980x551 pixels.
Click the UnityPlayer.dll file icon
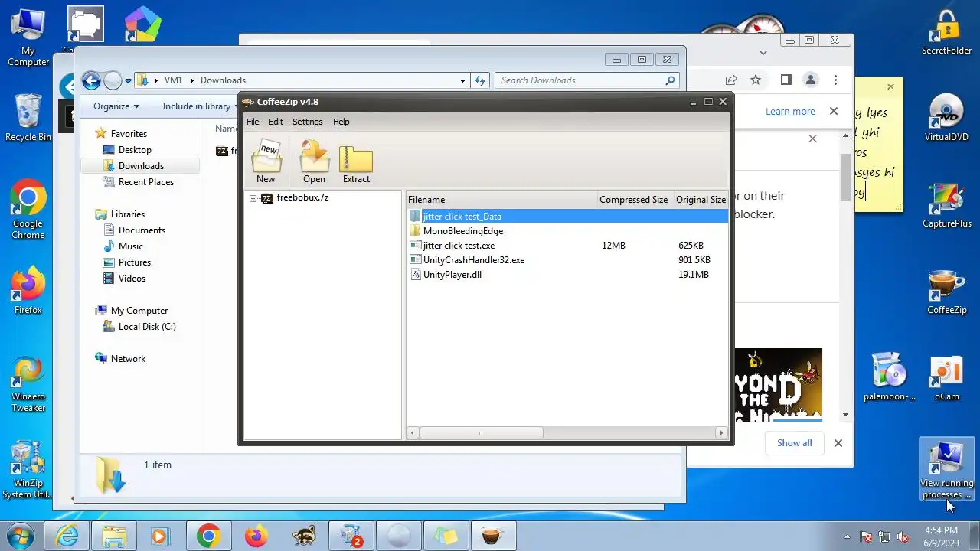point(415,275)
